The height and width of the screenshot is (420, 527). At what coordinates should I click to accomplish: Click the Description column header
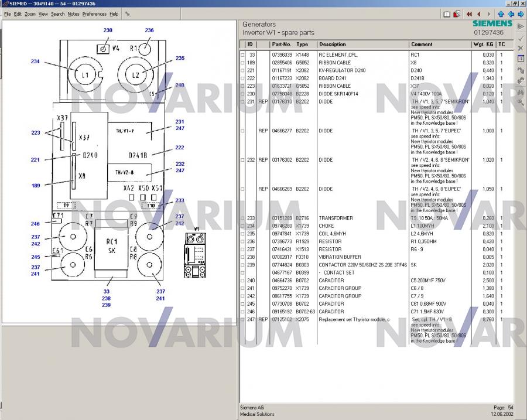333,45
